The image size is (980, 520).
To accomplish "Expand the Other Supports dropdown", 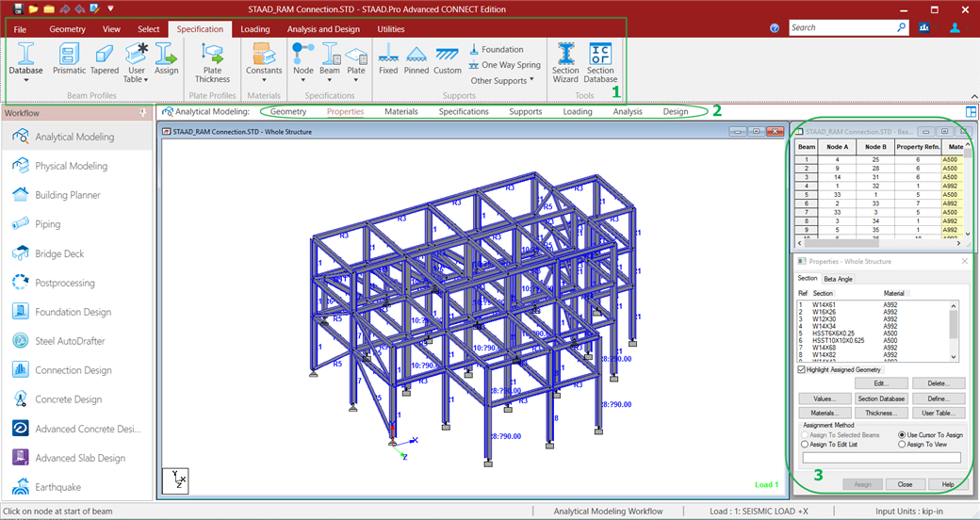I will [502, 80].
